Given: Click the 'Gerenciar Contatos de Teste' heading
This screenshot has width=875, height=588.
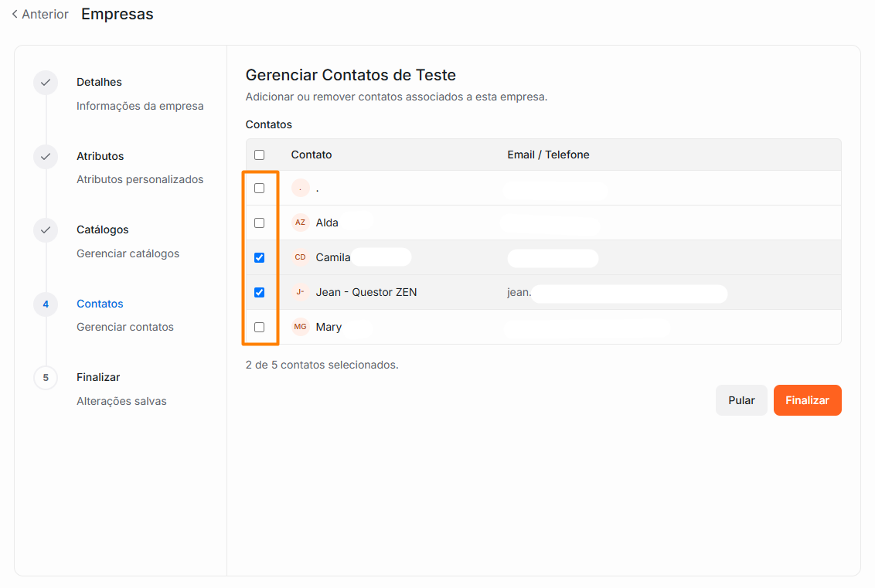Looking at the screenshot, I should (350, 75).
